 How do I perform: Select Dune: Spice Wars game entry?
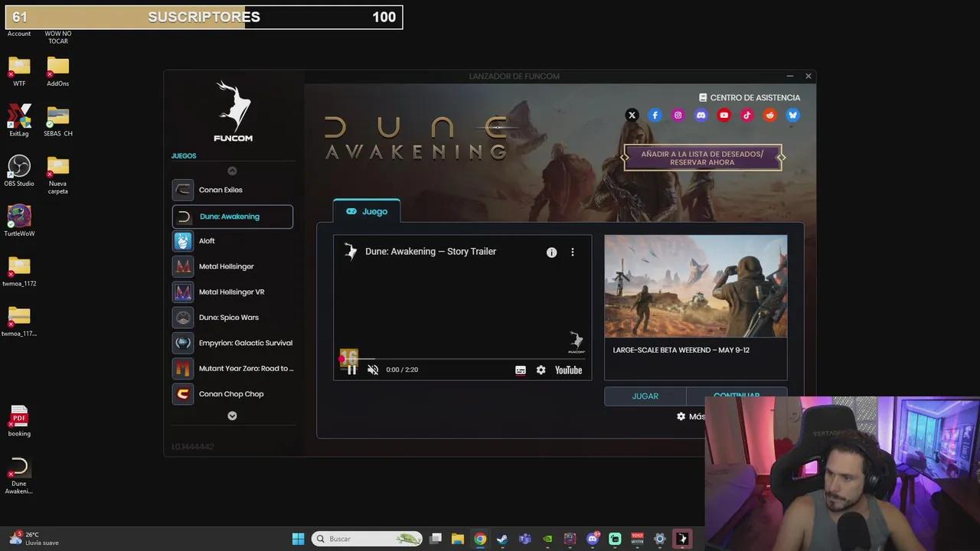(232, 318)
